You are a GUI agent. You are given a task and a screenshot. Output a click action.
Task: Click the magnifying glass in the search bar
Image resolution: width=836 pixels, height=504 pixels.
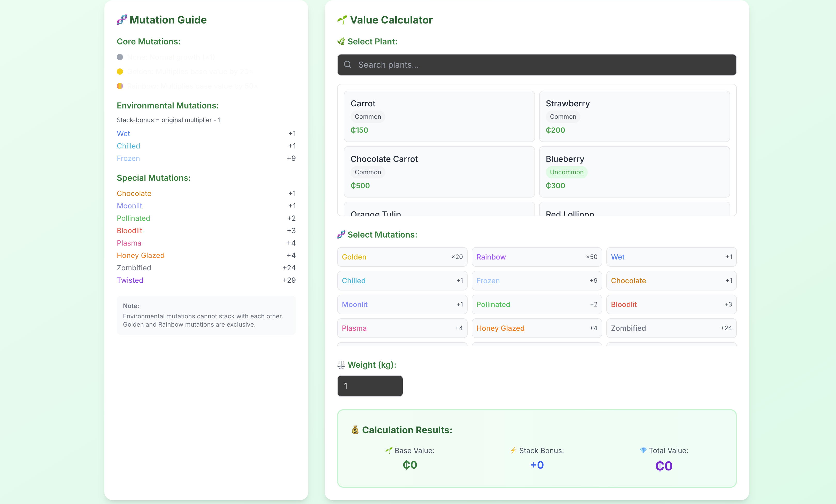click(348, 65)
